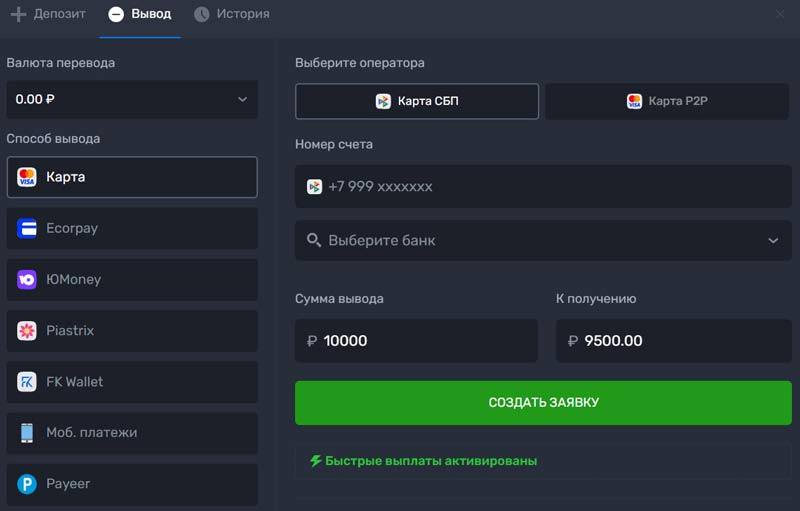
Task: Click the FK Wallet logo icon
Action: pos(27,382)
